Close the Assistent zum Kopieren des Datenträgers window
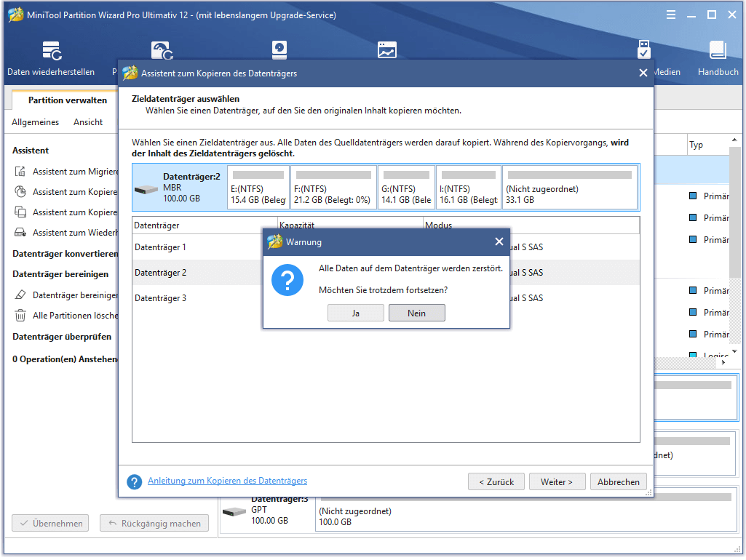The width and height of the screenshot is (746, 560). [x=643, y=73]
